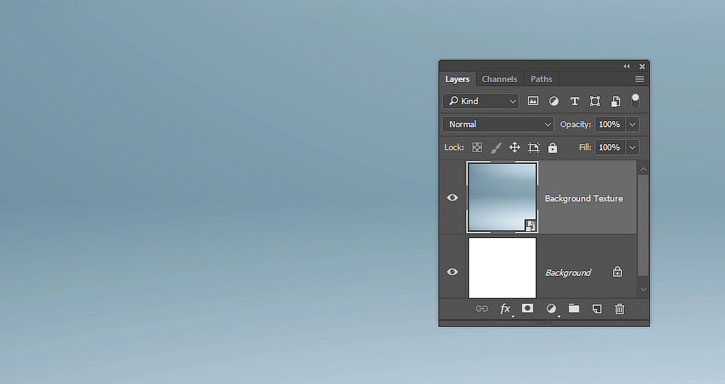Toggle layer filtering on/off switch
This screenshot has height=384, width=725.
[x=636, y=101]
